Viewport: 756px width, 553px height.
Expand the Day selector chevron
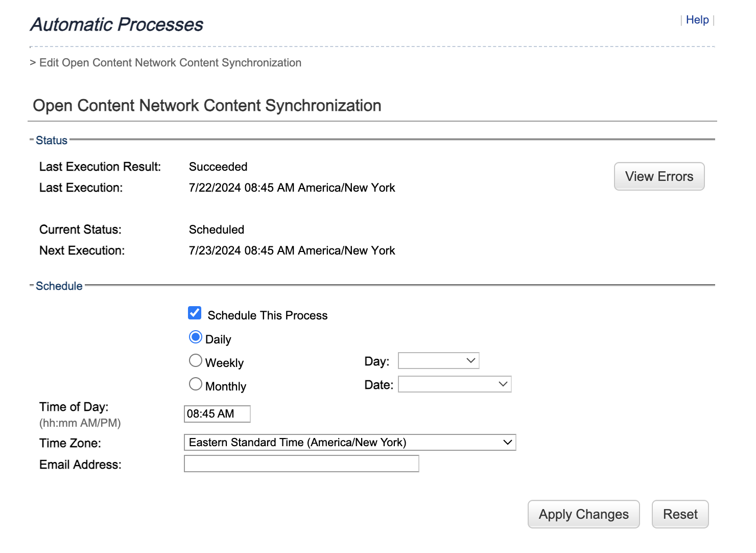470,360
